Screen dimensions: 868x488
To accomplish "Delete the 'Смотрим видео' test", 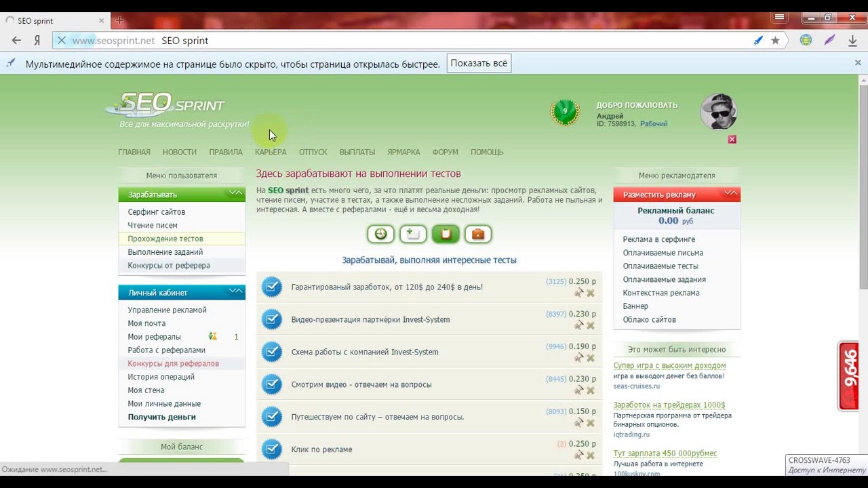I will (x=591, y=390).
